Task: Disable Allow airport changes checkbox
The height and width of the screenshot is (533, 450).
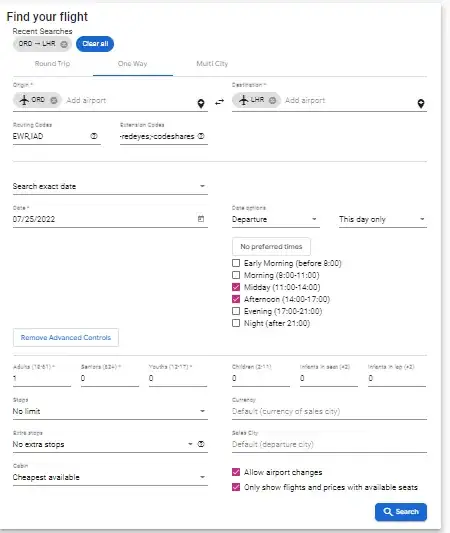Action: (236, 472)
